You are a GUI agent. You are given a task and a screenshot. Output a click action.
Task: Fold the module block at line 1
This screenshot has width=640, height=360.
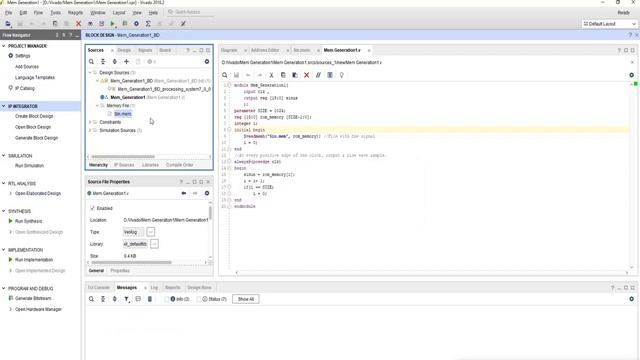(x=229, y=85)
